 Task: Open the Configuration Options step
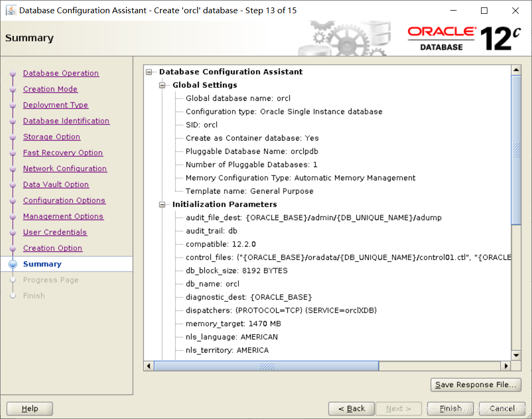tap(64, 200)
